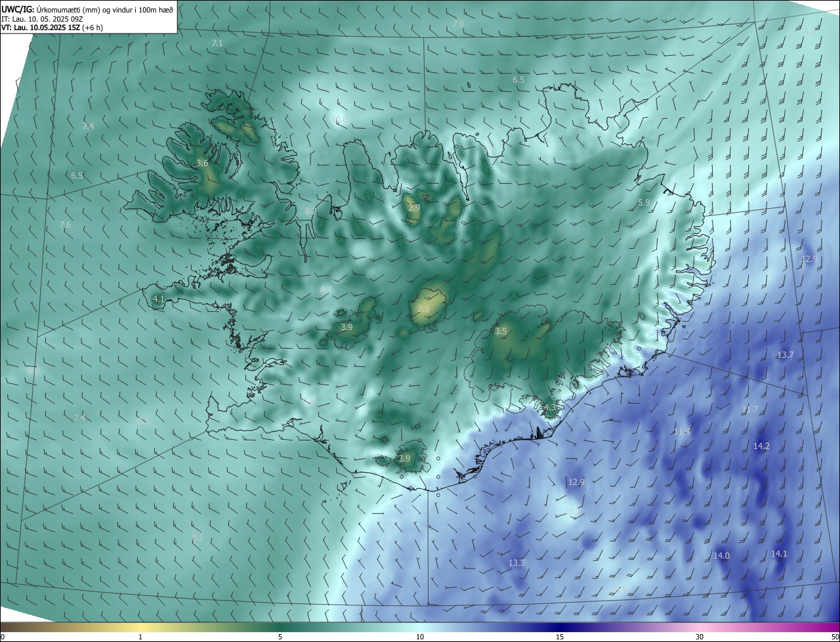Viewport: 840px width, 642px height.
Task: Click the map value label '7.9'
Action: click(458, 24)
